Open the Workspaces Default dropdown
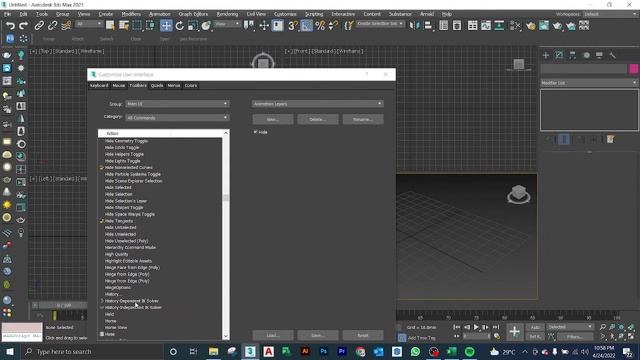The image size is (640, 360). [610, 14]
